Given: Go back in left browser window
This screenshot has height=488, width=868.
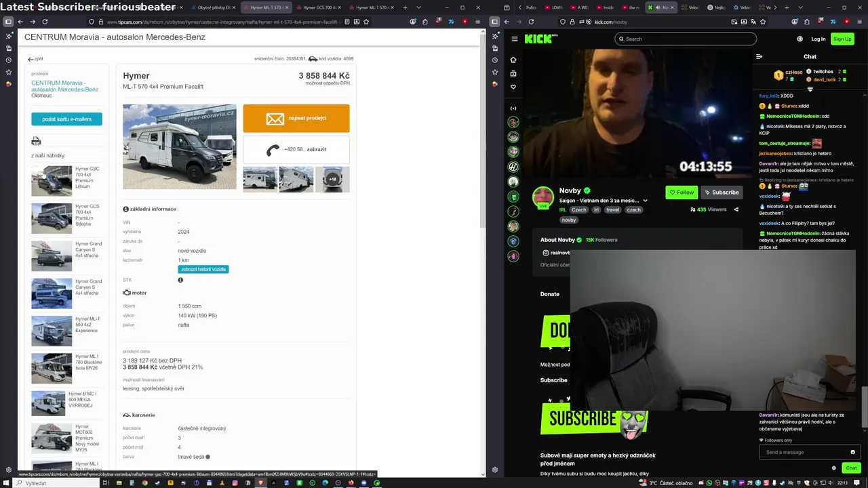Looking at the screenshot, I should [20, 22].
